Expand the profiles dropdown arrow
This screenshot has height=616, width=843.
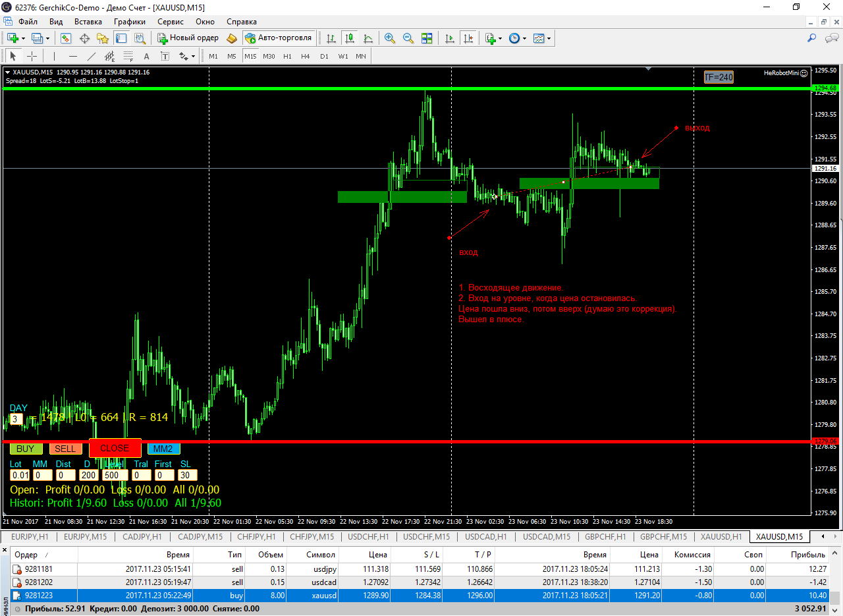(x=48, y=38)
